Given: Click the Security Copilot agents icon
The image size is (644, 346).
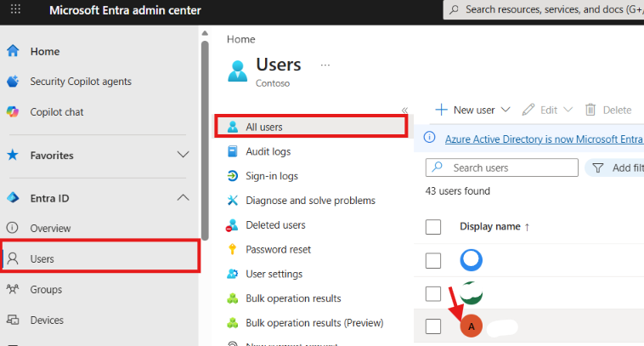Looking at the screenshot, I should [13, 82].
